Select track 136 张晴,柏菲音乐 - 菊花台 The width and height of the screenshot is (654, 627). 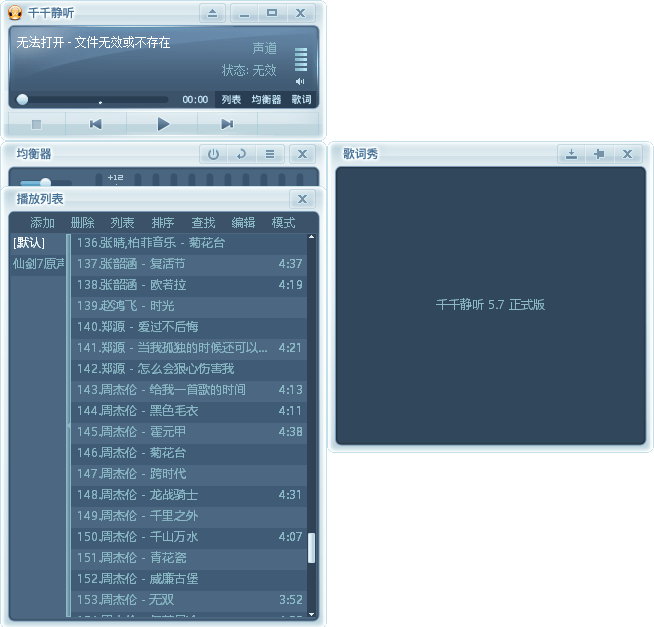[189, 243]
